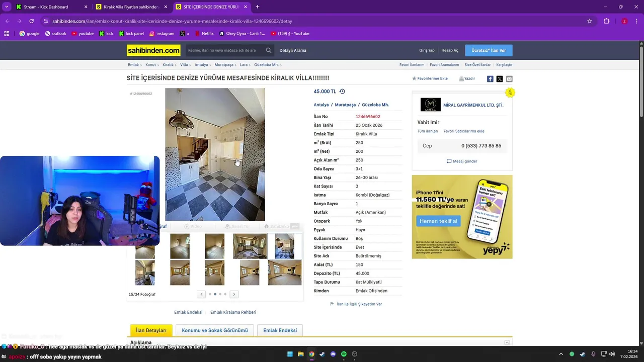Open the youtube bookmark

point(83,34)
